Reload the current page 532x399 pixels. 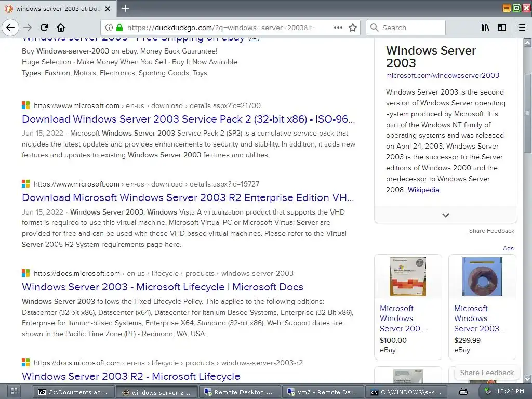(44, 28)
